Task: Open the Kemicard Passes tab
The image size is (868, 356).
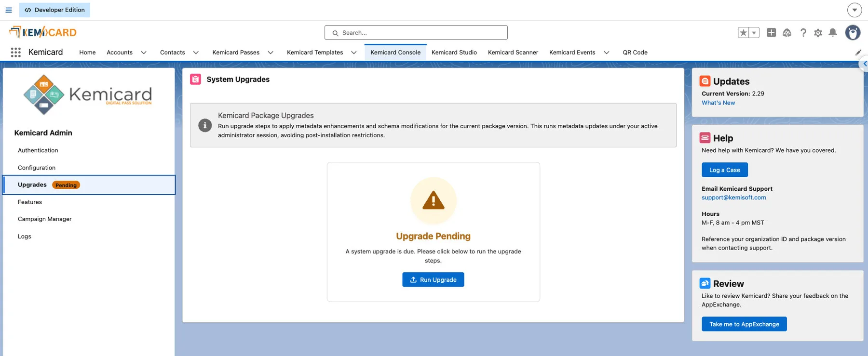Action: click(x=236, y=53)
